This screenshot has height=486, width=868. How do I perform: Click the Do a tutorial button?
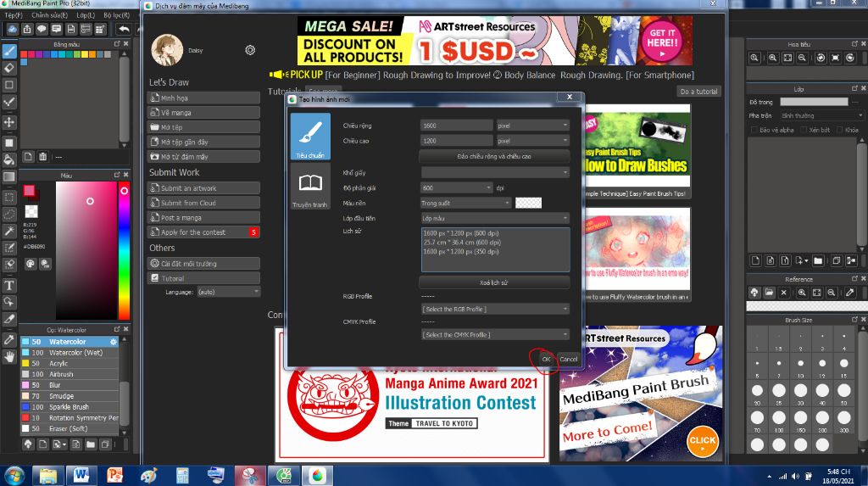698,92
